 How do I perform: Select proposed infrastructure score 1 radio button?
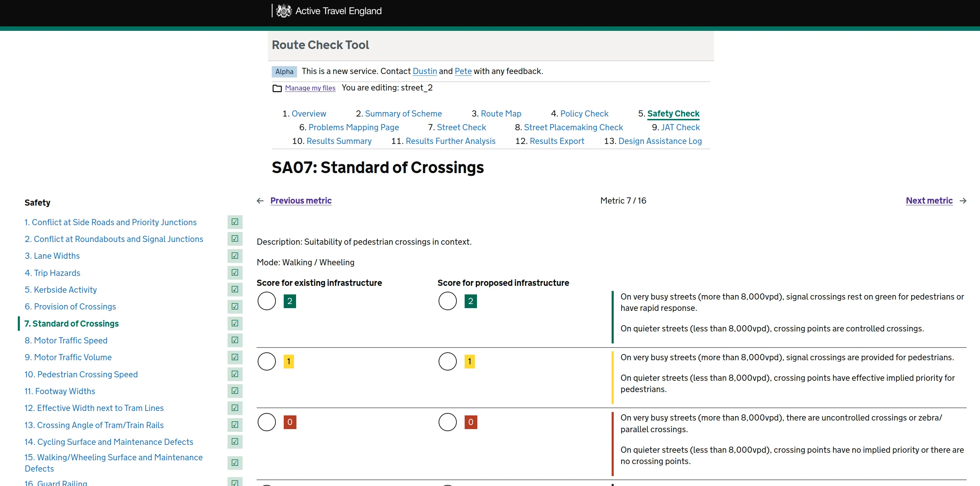click(448, 361)
